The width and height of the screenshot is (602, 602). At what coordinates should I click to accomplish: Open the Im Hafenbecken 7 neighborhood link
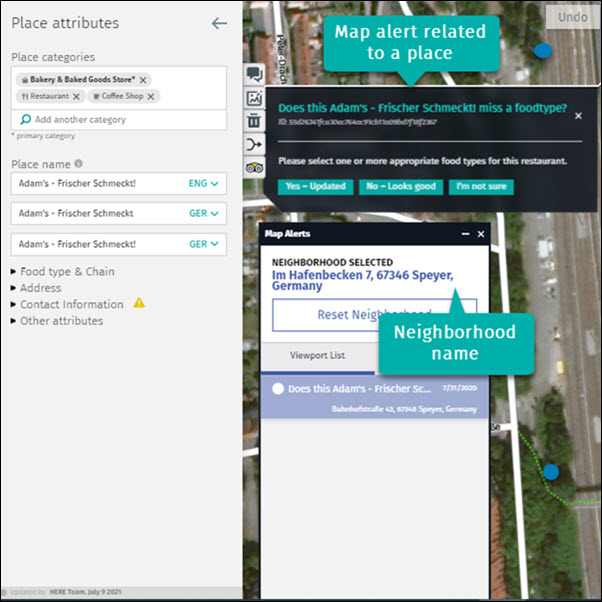(x=362, y=280)
